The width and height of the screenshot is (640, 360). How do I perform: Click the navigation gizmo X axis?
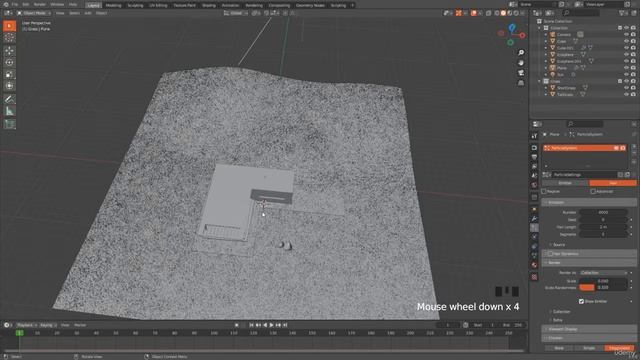(x=522, y=36)
